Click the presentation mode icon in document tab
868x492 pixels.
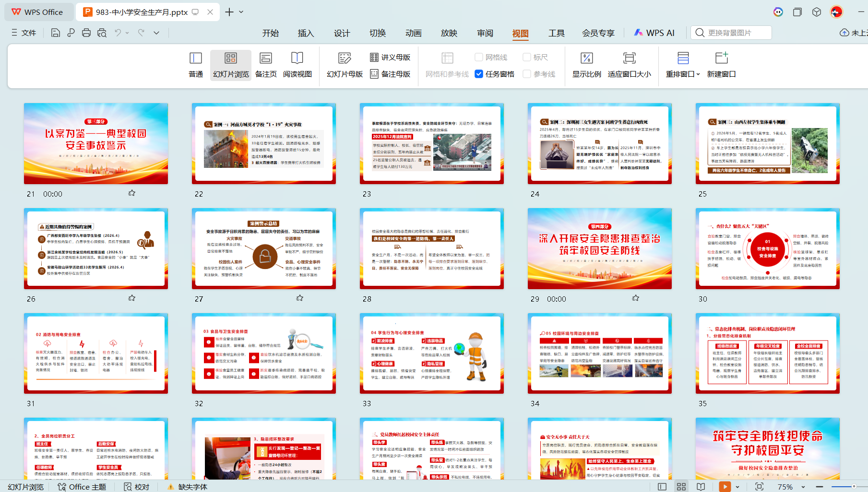(195, 12)
